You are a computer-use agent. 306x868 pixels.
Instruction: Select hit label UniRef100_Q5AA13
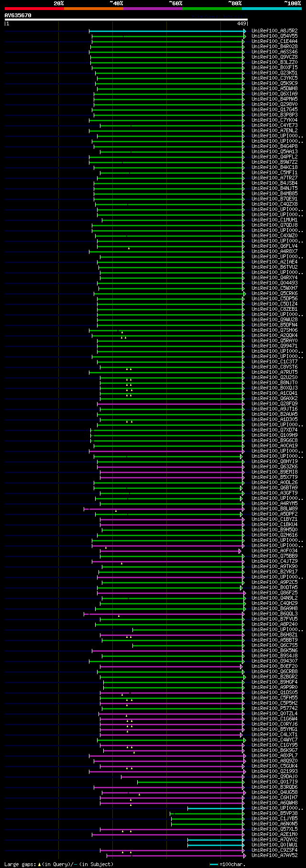(x=274, y=151)
